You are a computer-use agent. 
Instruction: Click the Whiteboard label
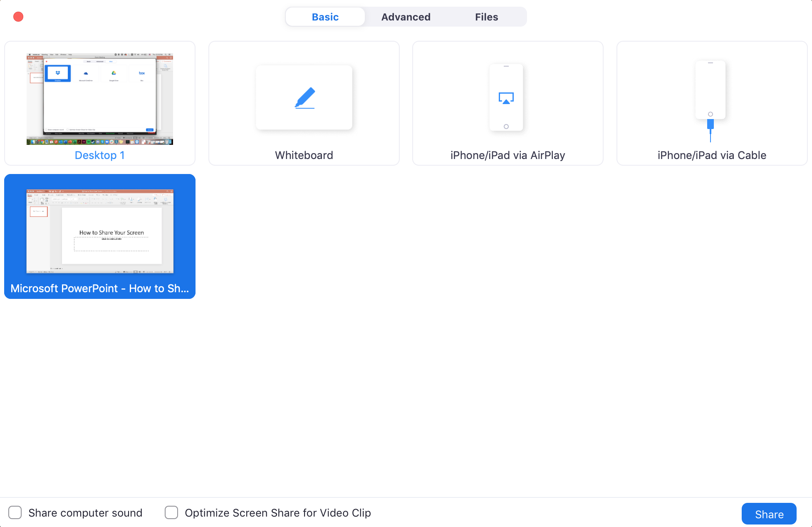click(304, 155)
